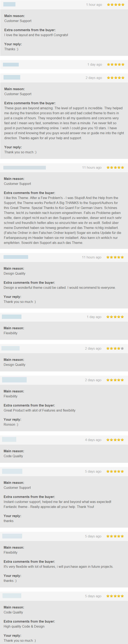Click the stars on the German-language Koi Quan review
128x644 pixels.
click(x=115, y=167)
